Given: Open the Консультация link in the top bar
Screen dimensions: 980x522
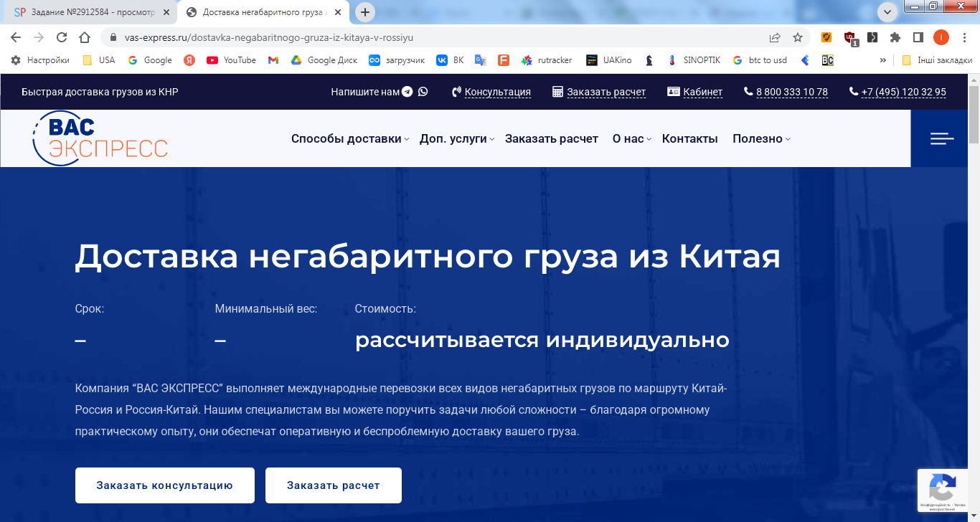Looking at the screenshot, I should (x=491, y=92).
